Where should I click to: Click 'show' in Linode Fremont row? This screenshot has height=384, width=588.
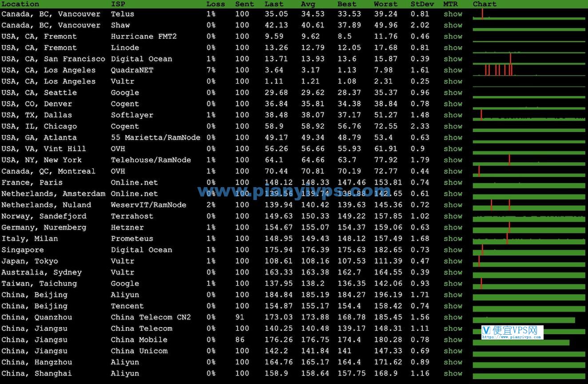[453, 48]
